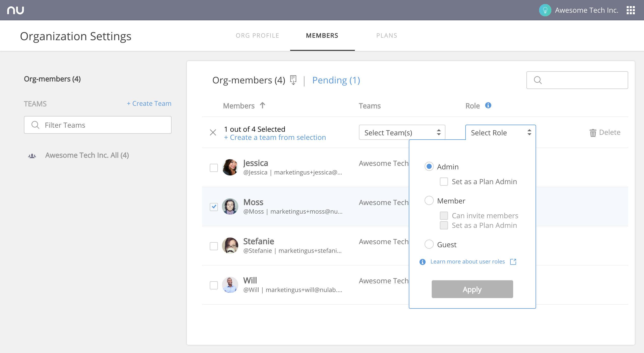Viewport: 644px width, 353px height.
Task: Click the Teams column header
Action: pos(370,106)
